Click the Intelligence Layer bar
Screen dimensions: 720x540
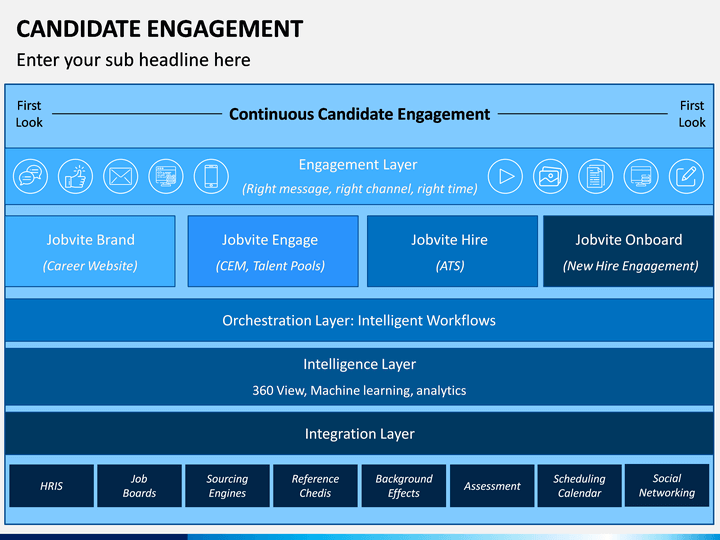click(359, 377)
